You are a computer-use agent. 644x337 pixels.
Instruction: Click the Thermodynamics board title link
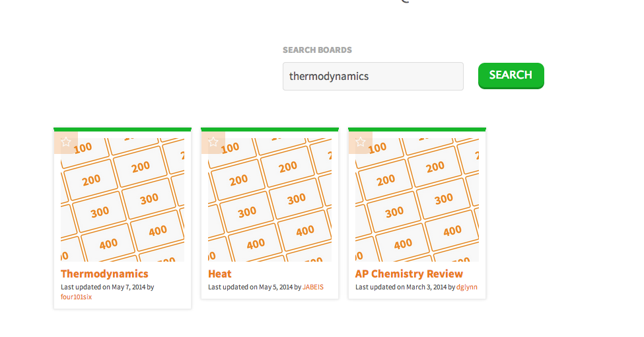[104, 274]
